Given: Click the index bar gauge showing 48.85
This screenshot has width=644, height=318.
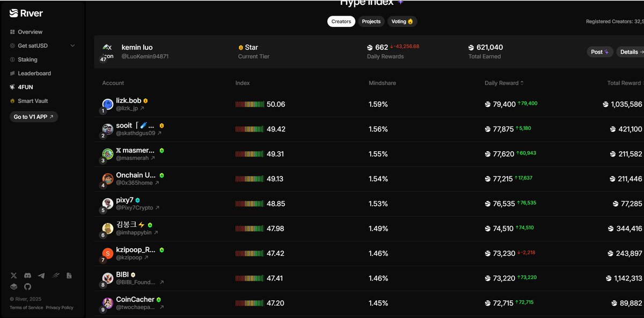Looking at the screenshot, I should pyautogui.click(x=250, y=204).
